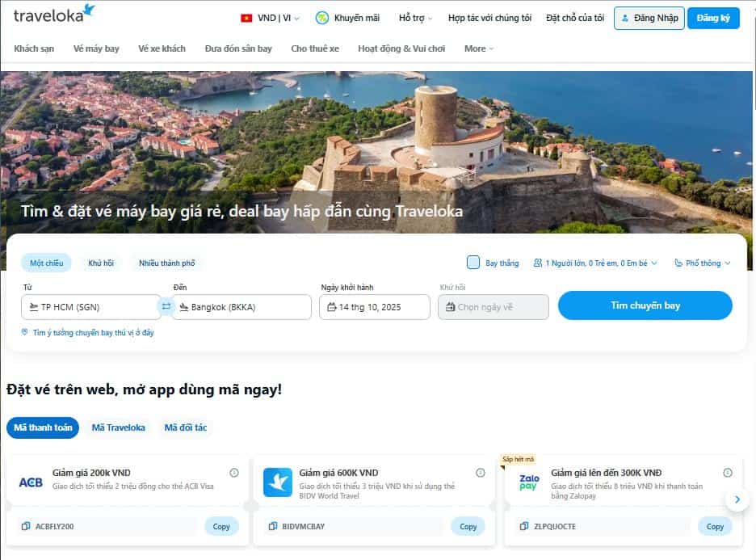Click the next arrow on promo carousel
The width and height of the screenshot is (756, 560).
[x=737, y=500]
